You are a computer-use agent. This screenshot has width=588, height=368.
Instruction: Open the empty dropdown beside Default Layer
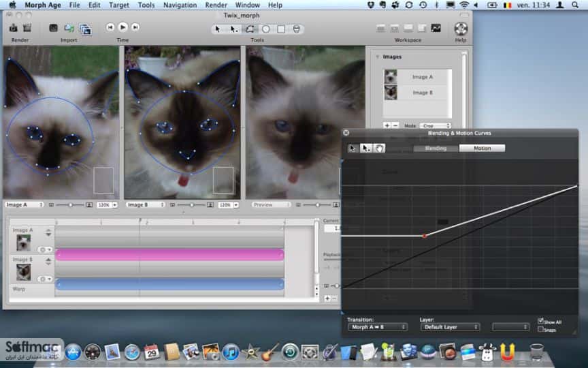click(x=510, y=327)
